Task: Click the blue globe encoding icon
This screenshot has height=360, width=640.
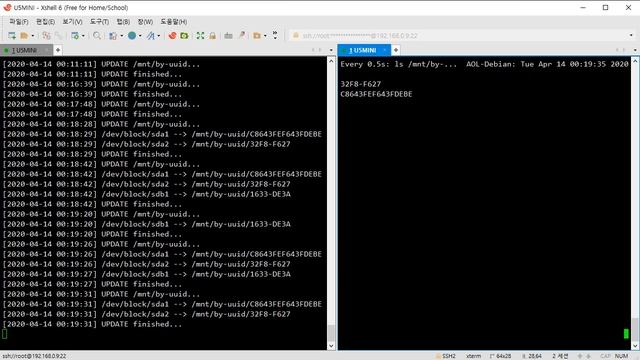Action: (132, 36)
